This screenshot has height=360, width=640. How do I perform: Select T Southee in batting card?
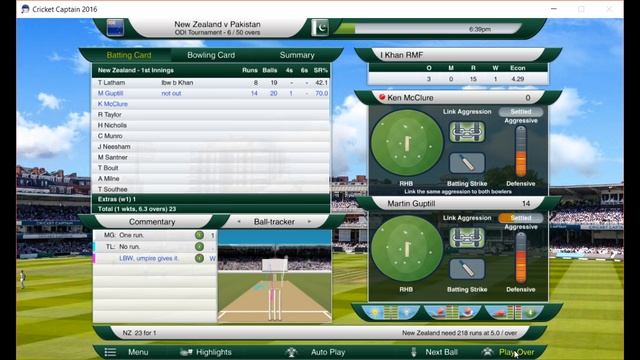pos(211,189)
